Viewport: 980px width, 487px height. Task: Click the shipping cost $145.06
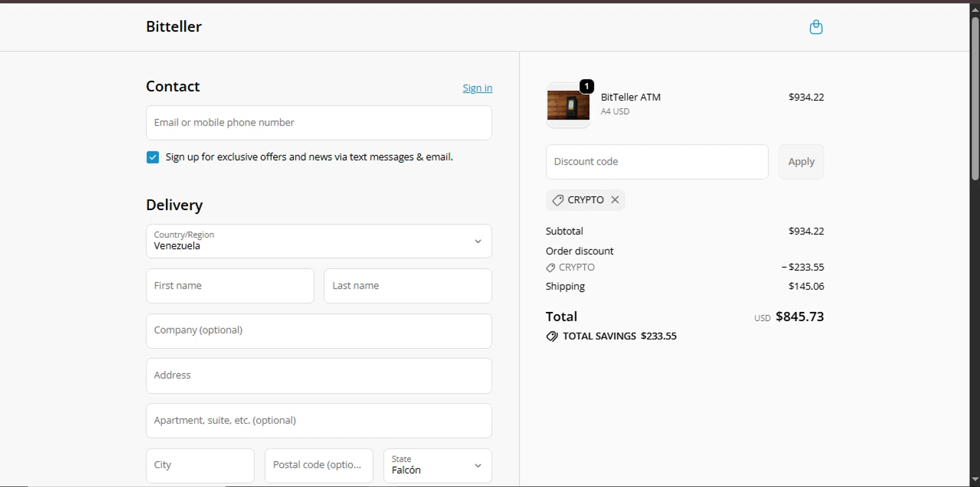point(806,287)
